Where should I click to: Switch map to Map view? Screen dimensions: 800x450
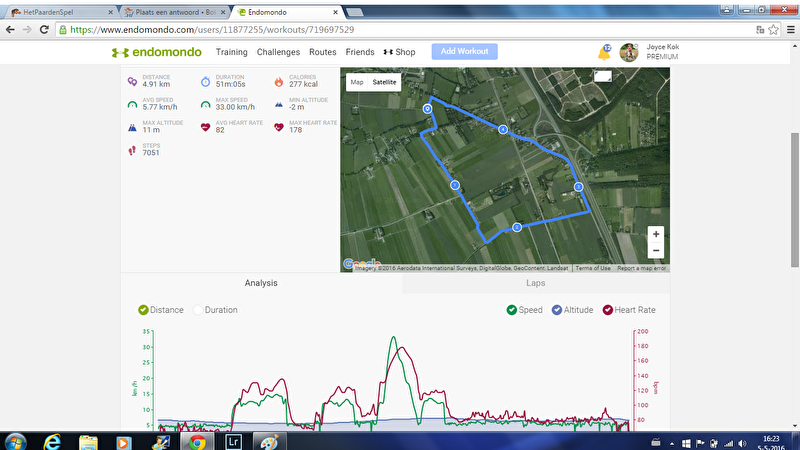[357, 82]
